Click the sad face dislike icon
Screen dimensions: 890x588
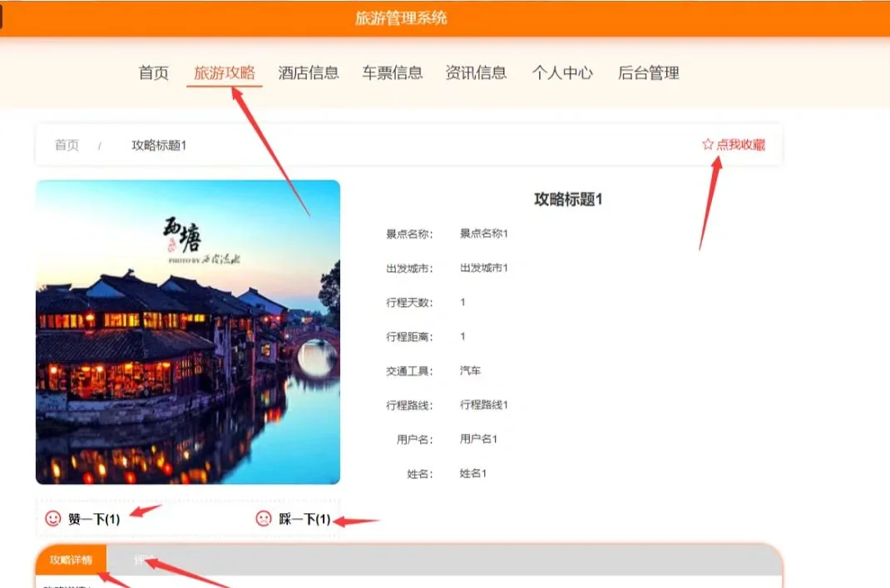[x=264, y=519]
